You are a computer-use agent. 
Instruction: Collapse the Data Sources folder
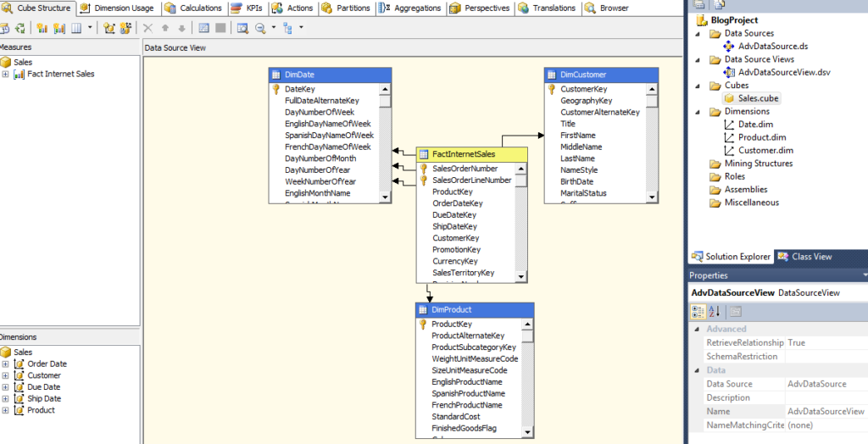tap(699, 34)
